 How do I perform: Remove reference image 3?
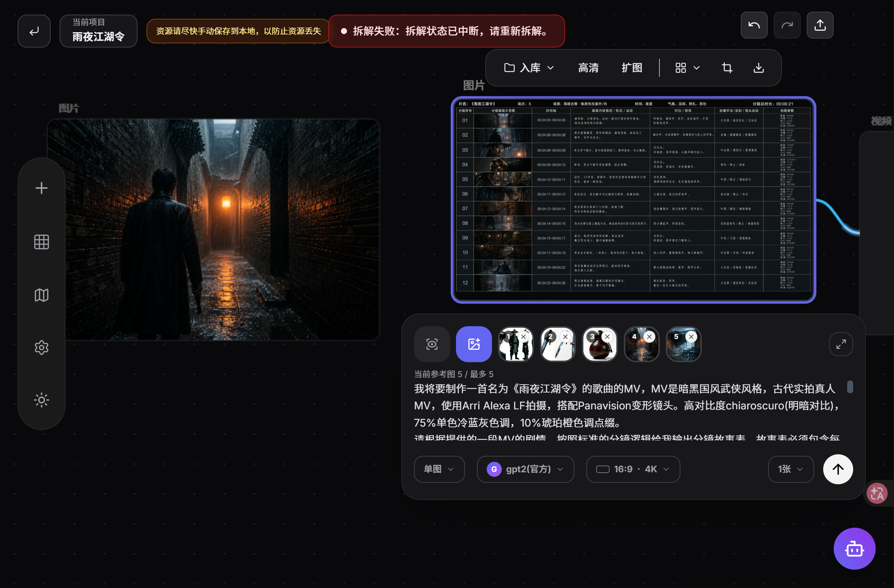click(607, 337)
